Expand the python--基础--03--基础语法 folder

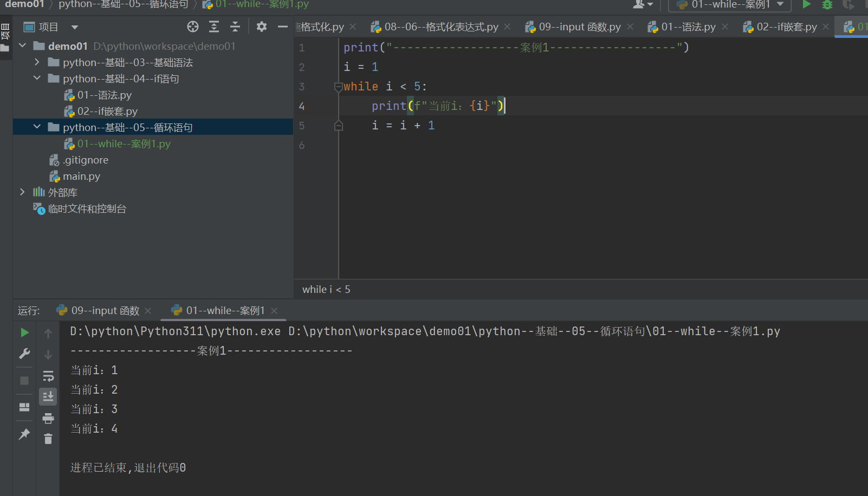coord(37,62)
